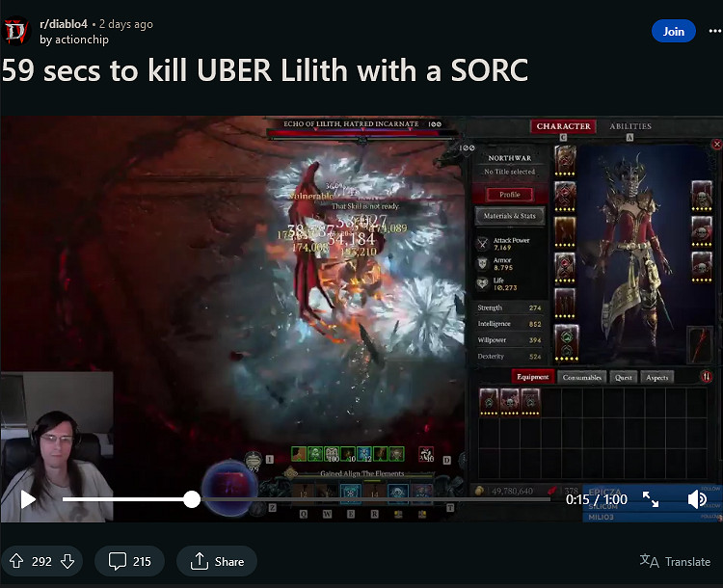
Task: Open the post options three-dot menu
Action: [x=713, y=31]
